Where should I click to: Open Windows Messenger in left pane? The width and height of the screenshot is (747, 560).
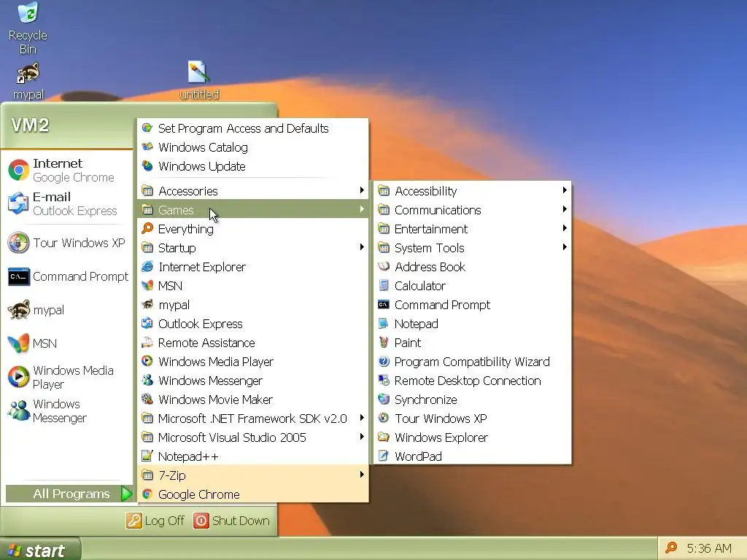point(66,411)
